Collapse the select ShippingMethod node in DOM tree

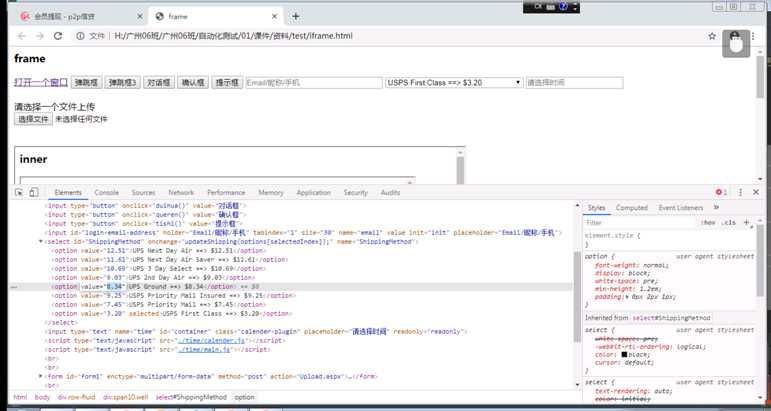click(x=40, y=241)
